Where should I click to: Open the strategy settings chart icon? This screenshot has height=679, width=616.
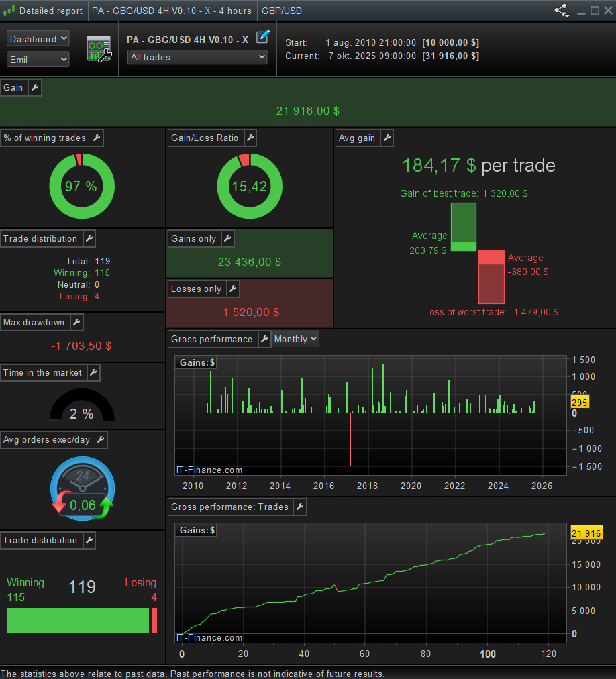pos(99,49)
